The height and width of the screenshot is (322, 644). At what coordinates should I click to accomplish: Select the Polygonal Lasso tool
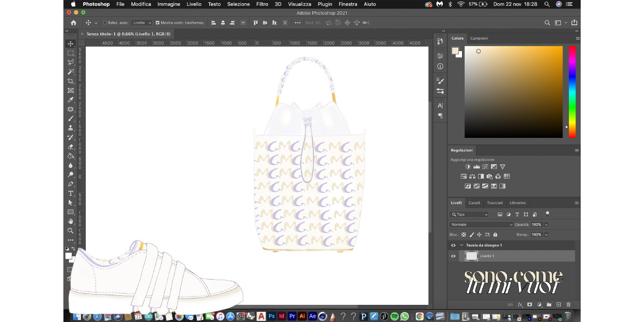click(70, 62)
